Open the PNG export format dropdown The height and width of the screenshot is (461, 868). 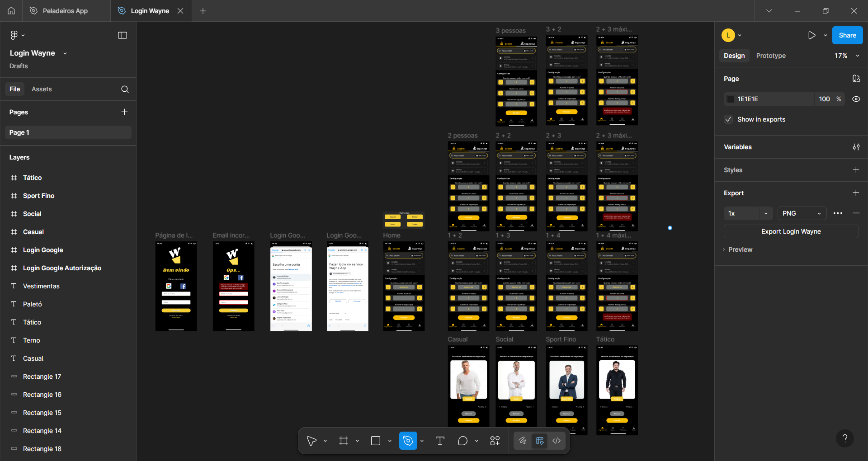point(802,213)
